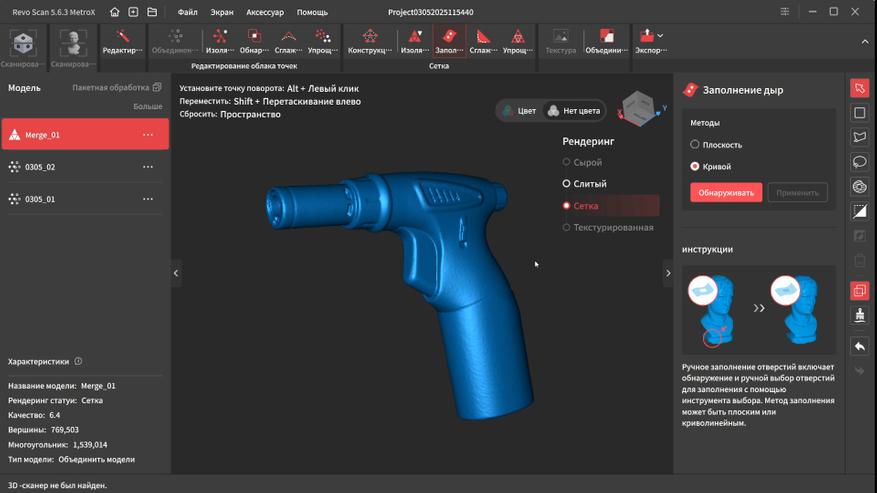Click the info icon beside Характеристики
This screenshot has height=493, width=877.
[78, 361]
